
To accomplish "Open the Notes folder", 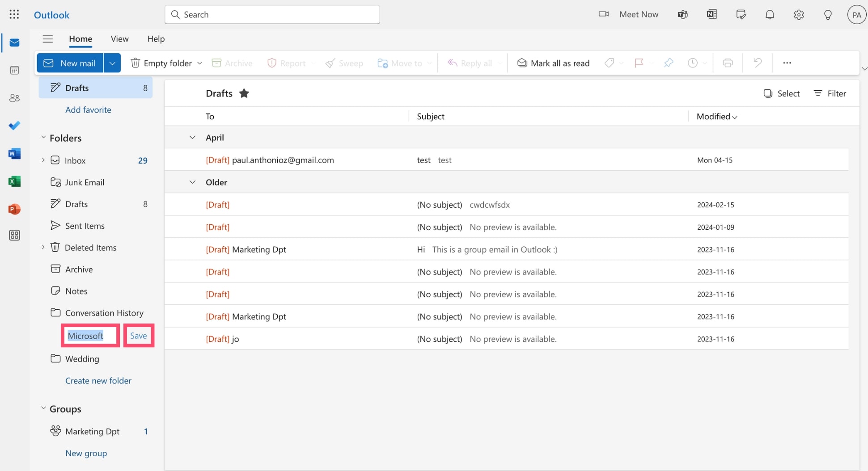I will tap(95, 291).
